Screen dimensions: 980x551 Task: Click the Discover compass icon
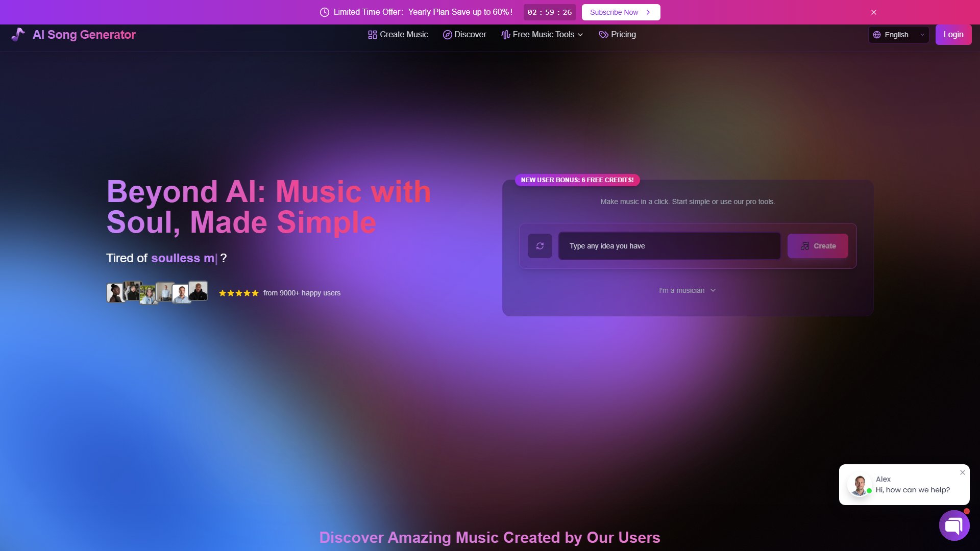[x=447, y=35]
